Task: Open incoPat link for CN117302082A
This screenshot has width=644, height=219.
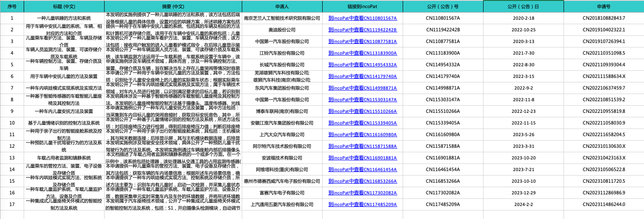Action: (x=362, y=193)
